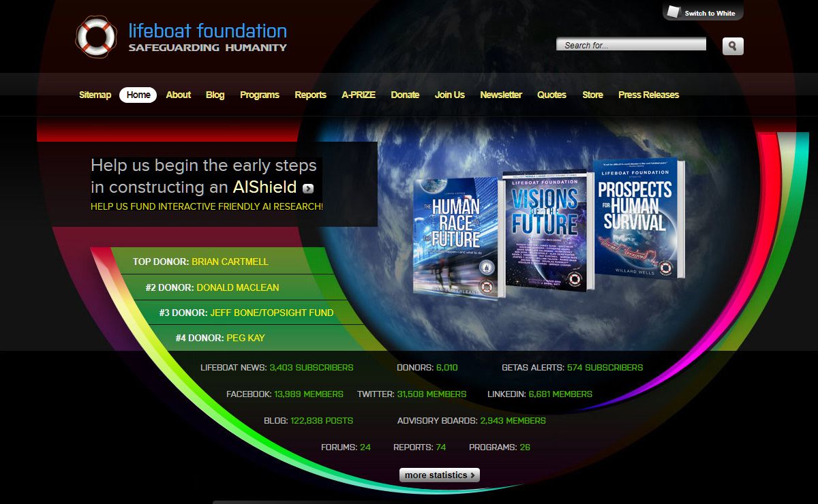Click the lifeboat foundation title text

click(208, 31)
